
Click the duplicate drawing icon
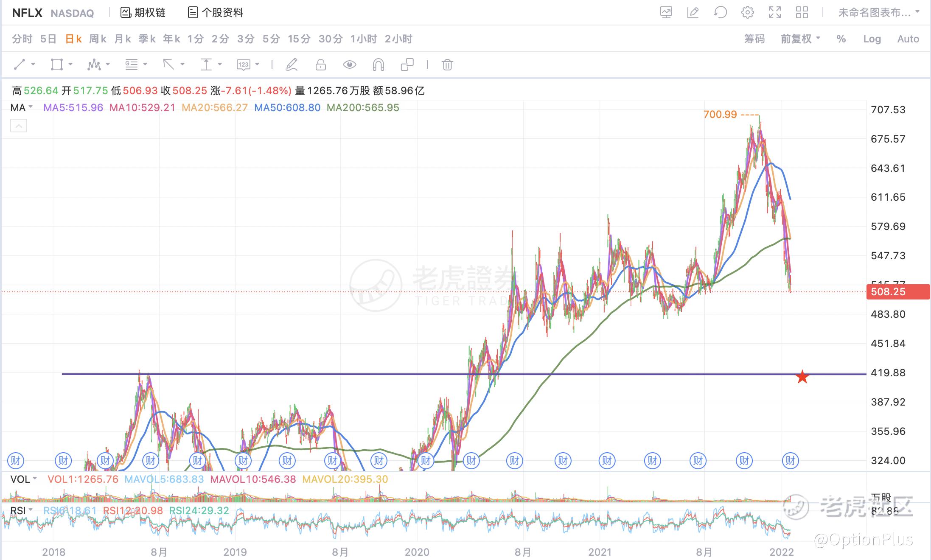pos(407,64)
